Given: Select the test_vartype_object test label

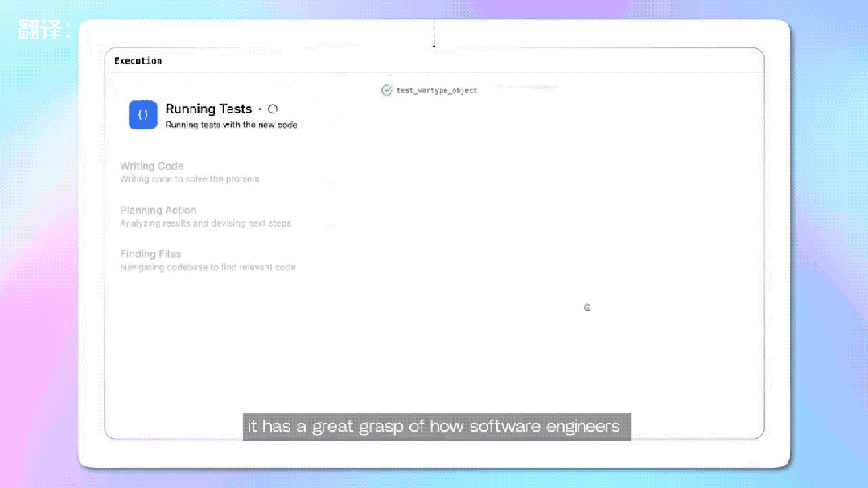Looking at the screenshot, I should coord(437,91).
